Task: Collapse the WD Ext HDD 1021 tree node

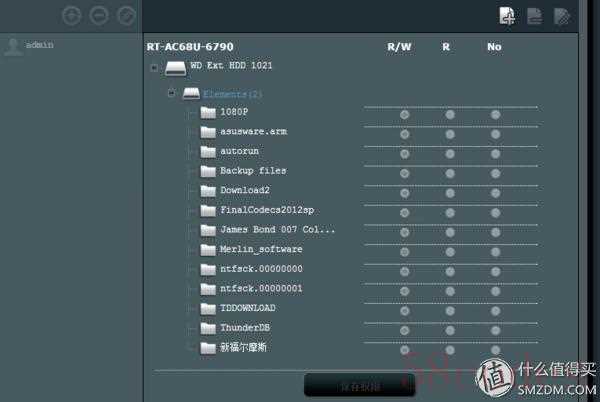Action: [x=154, y=68]
